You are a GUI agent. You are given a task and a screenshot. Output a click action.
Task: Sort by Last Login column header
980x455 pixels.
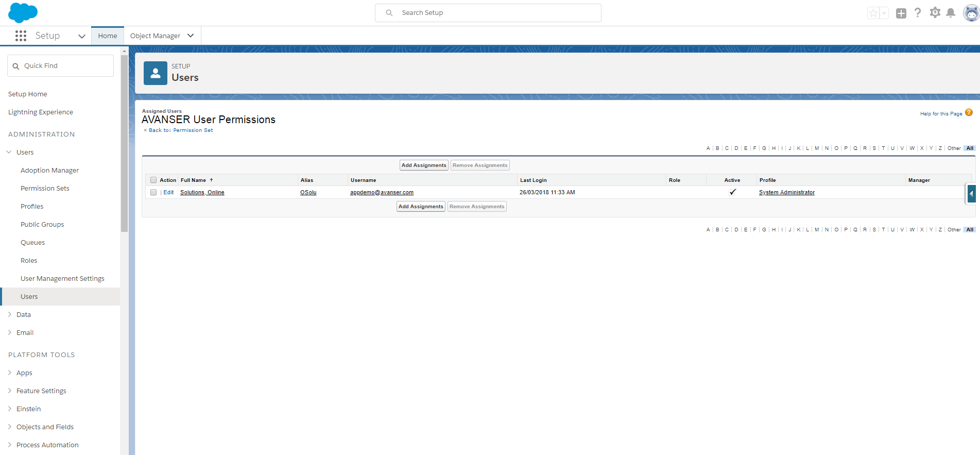click(x=533, y=180)
